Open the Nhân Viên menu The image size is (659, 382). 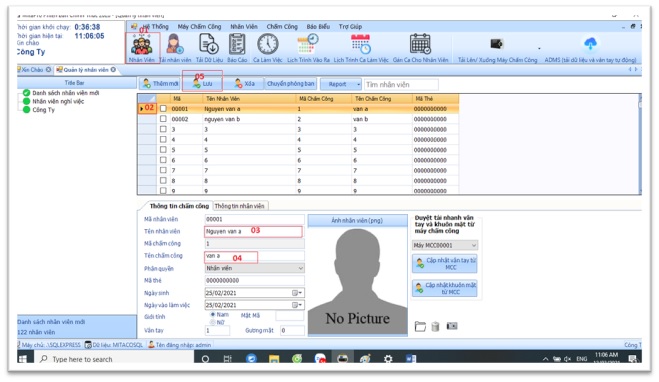(244, 26)
